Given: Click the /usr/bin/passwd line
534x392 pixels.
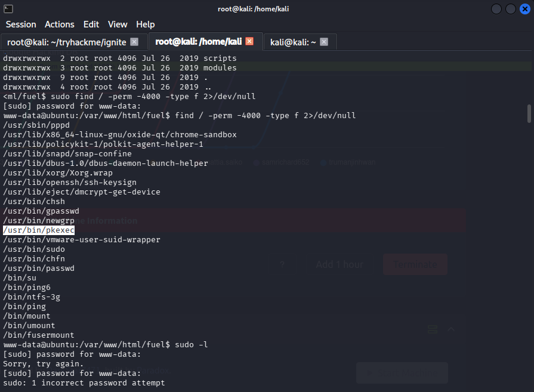Looking at the screenshot, I should pyautogui.click(x=39, y=268).
